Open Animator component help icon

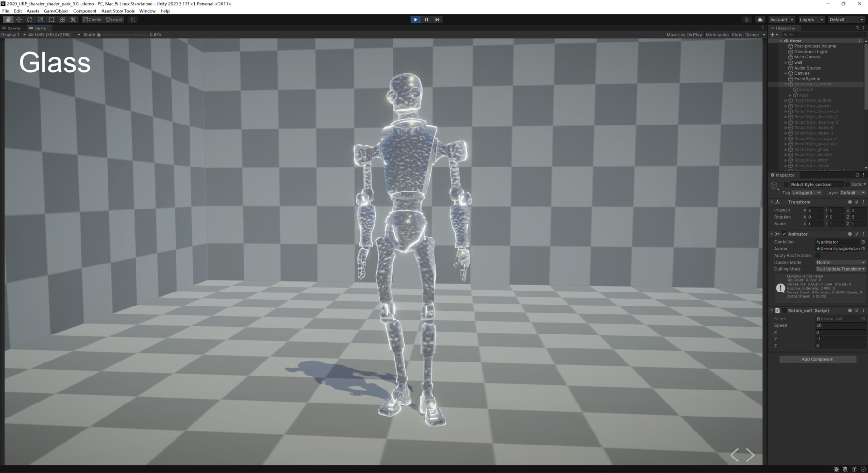850,234
